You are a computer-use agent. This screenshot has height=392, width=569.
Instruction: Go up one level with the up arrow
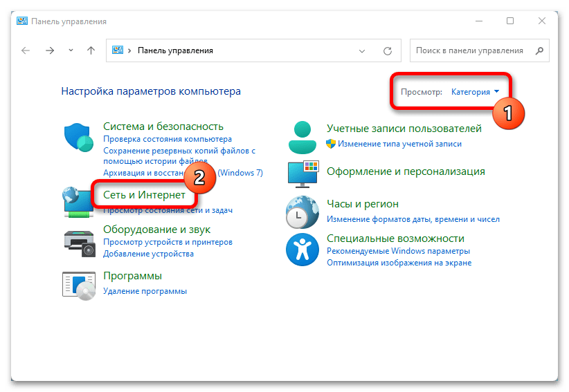tap(91, 50)
